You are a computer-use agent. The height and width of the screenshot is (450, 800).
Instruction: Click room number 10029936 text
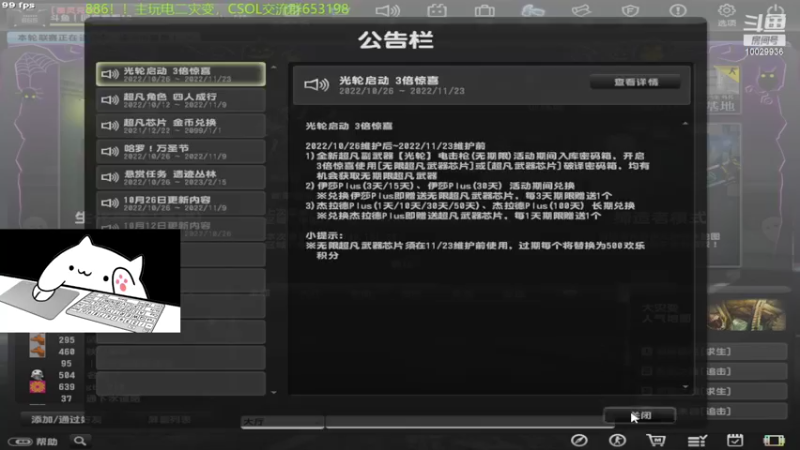[764, 52]
